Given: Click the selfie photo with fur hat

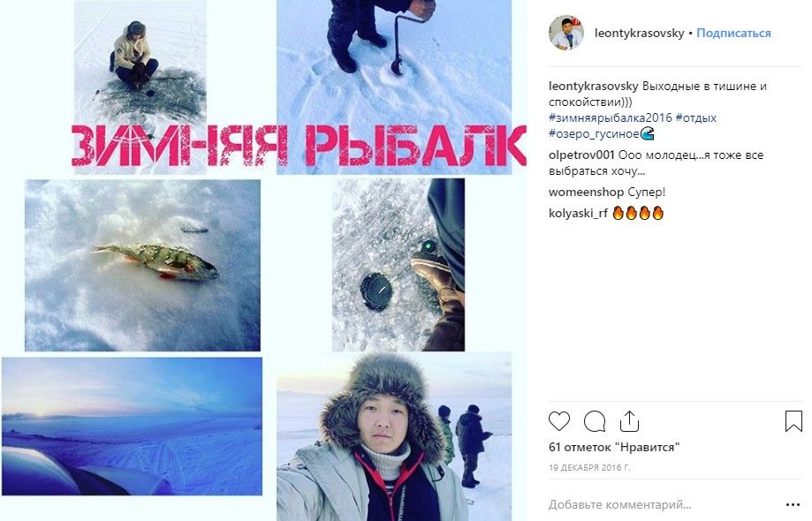Looking at the screenshot, I should click(394, 436).
